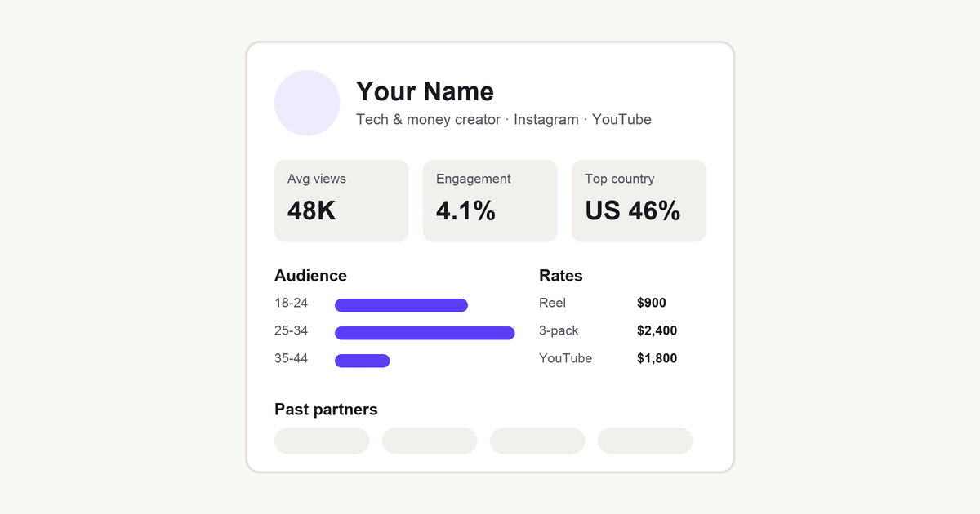This screenshot has height=514, width=980.
Task: Open the Avg views 48K stat card
Action: click(x=341, y=201)
